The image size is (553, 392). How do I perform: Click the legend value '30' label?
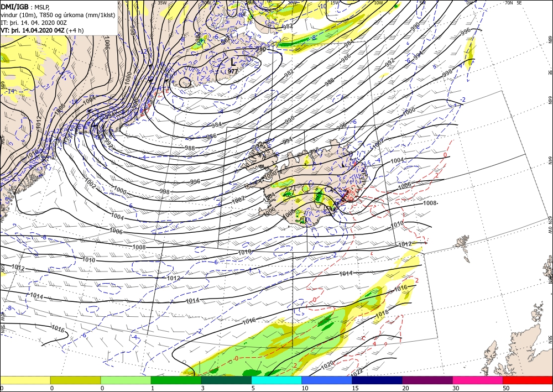pos(456,388)
